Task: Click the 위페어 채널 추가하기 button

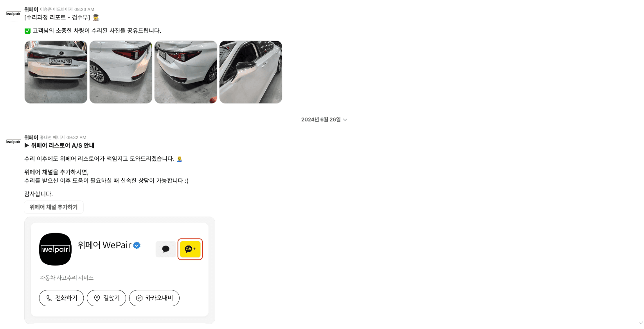Action: (54, 207)
